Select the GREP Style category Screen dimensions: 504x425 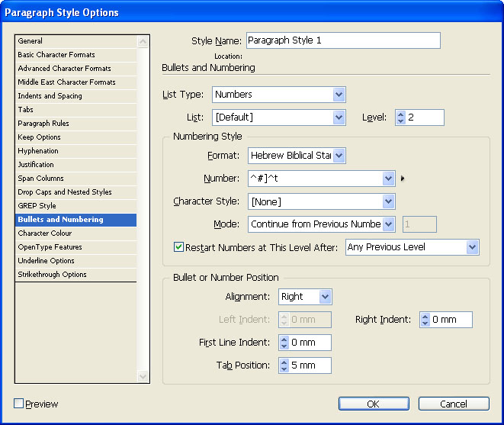click(x=37, y=206)
